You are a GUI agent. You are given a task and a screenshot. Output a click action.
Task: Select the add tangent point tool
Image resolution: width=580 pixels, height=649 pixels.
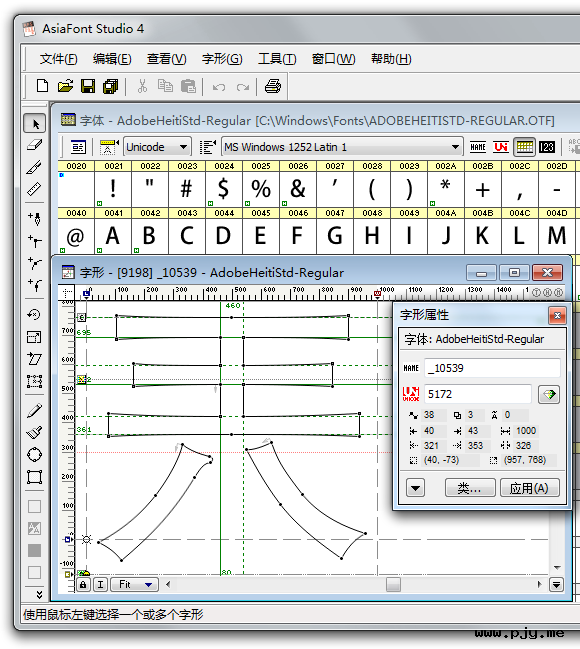click(35, 285)
